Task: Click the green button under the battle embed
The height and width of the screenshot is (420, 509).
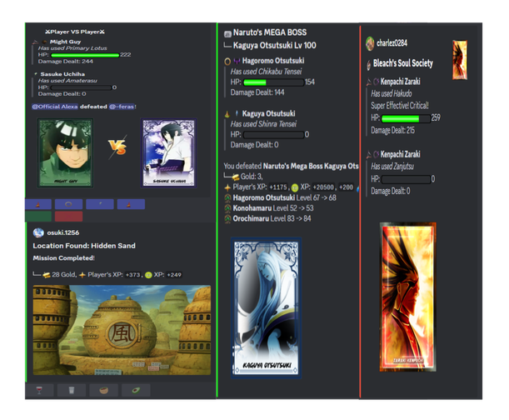Action: (x=38, y=217)
